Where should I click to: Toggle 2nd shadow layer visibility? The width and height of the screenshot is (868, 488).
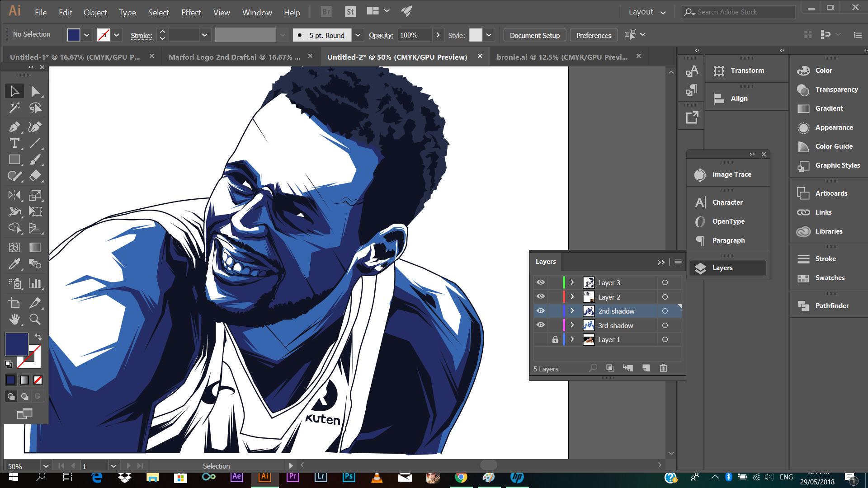click(x=541, y=311)
